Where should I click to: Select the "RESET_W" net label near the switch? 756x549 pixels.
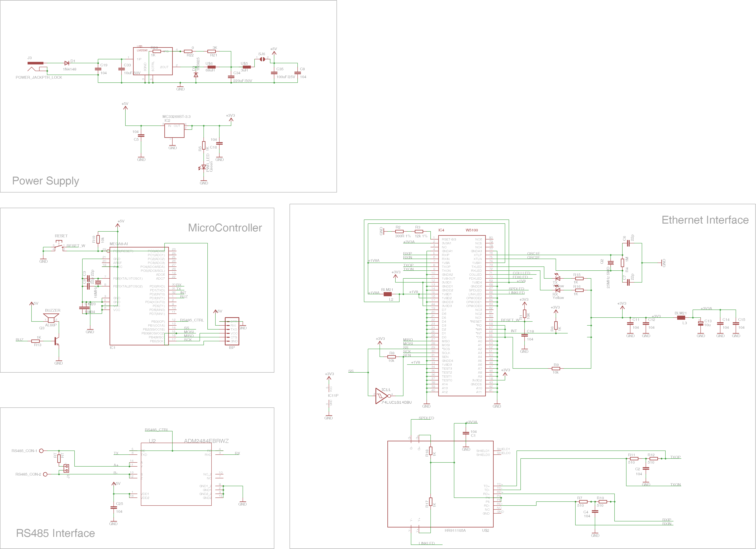point(76,246)
